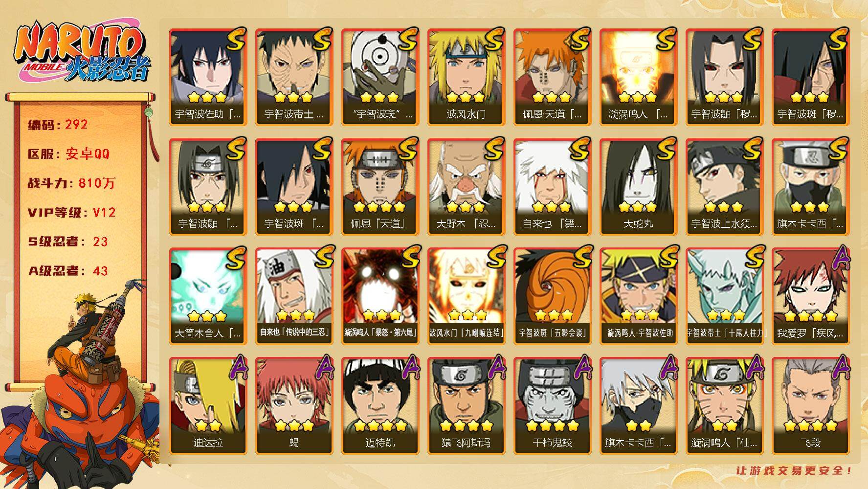This screenshot has width=868, height=489.
Task: Click the 佩恩「天道」 card portrait
Action: tap(380, 187)
